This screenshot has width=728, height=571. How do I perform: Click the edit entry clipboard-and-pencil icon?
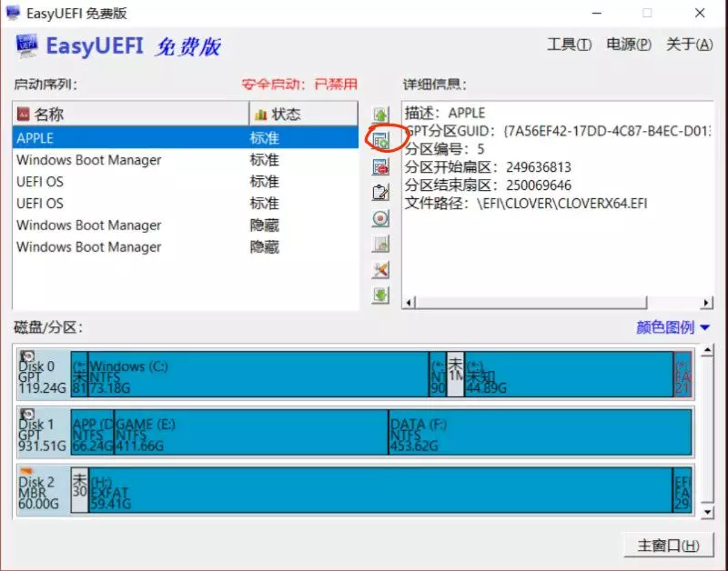tap(380, 192)
